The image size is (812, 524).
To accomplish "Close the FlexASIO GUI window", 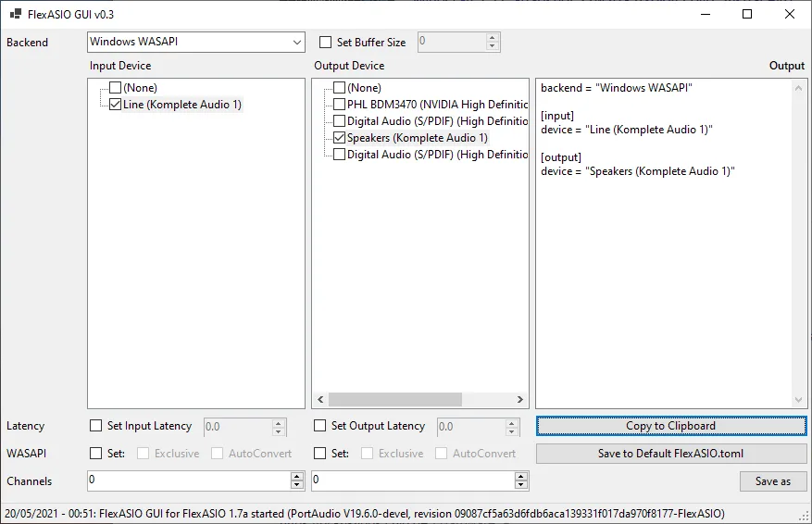I will [790, 14].
